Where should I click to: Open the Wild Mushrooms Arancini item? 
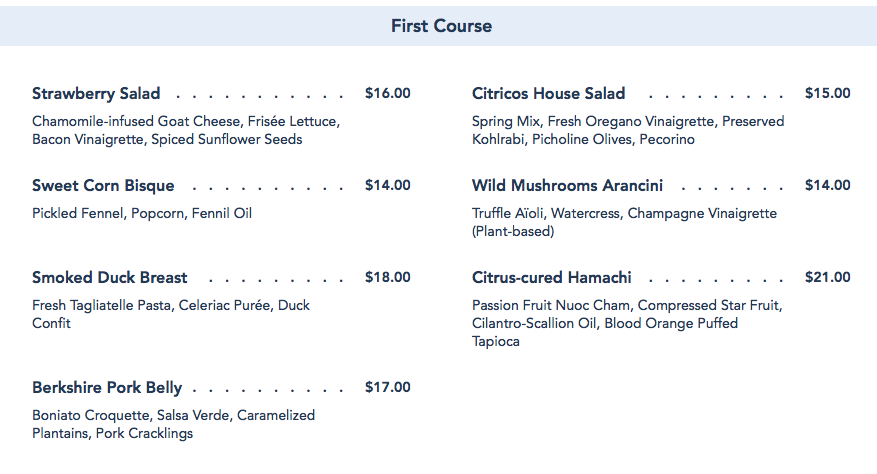point(567,186)
